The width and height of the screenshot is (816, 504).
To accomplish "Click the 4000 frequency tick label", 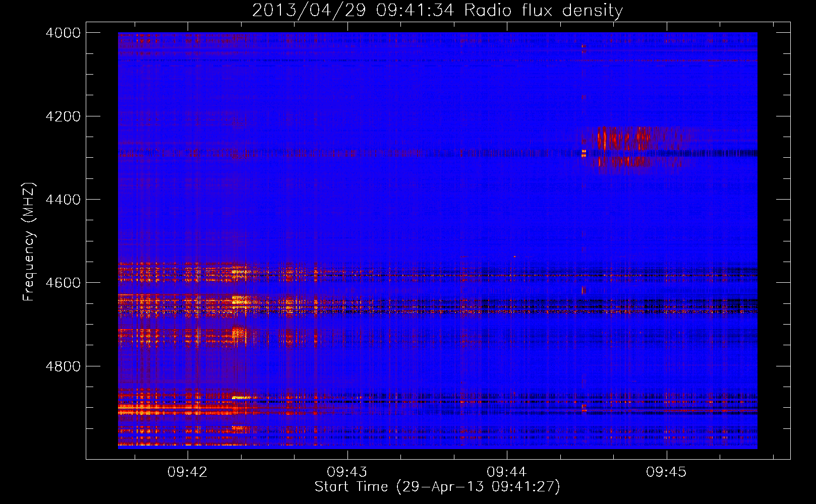I will [63, 33].
